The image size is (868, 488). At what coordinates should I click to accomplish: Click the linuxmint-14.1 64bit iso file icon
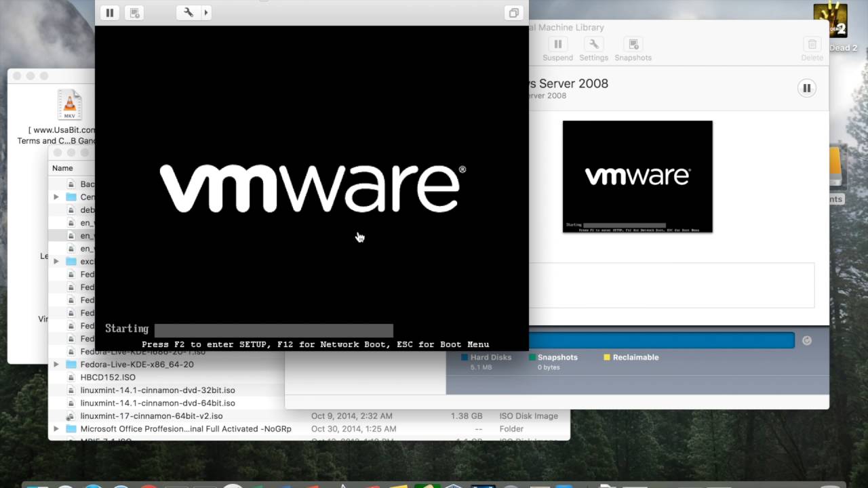[71, 403]
